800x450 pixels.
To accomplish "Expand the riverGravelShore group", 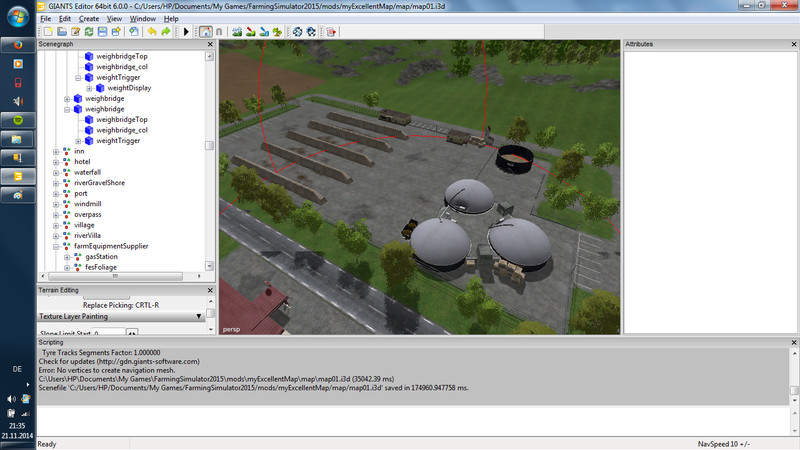I will (56, 183).
